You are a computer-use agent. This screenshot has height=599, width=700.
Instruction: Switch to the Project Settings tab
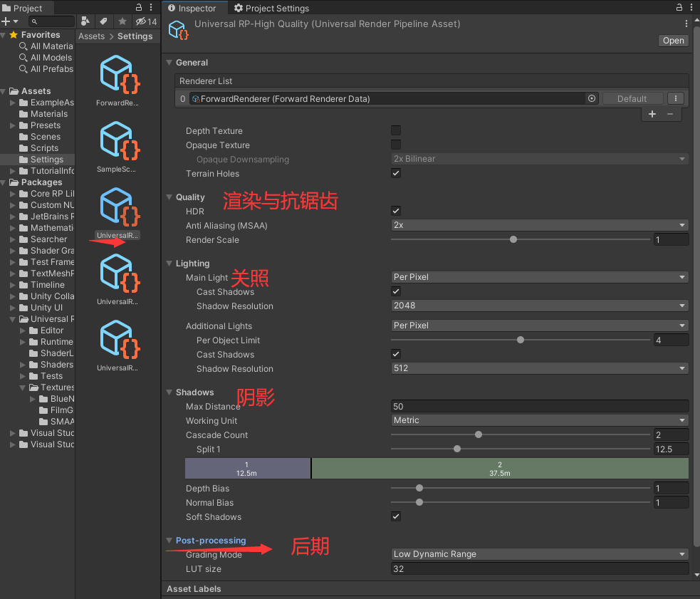[271, 8]
